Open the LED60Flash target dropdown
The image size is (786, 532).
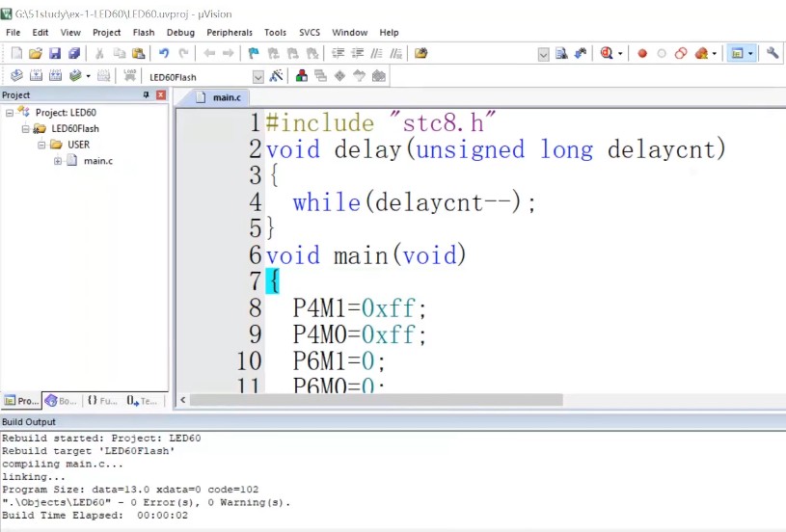coord(257,77)
